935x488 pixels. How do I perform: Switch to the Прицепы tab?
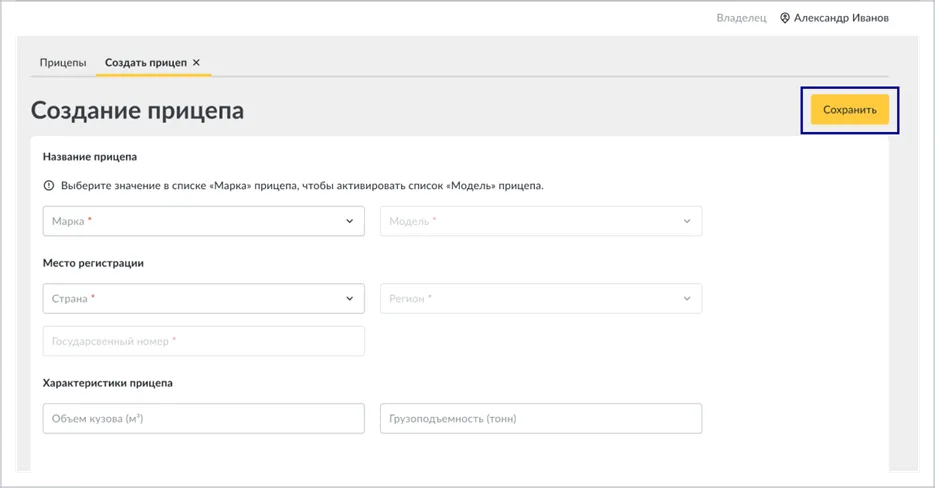click(x=63, y=63)
